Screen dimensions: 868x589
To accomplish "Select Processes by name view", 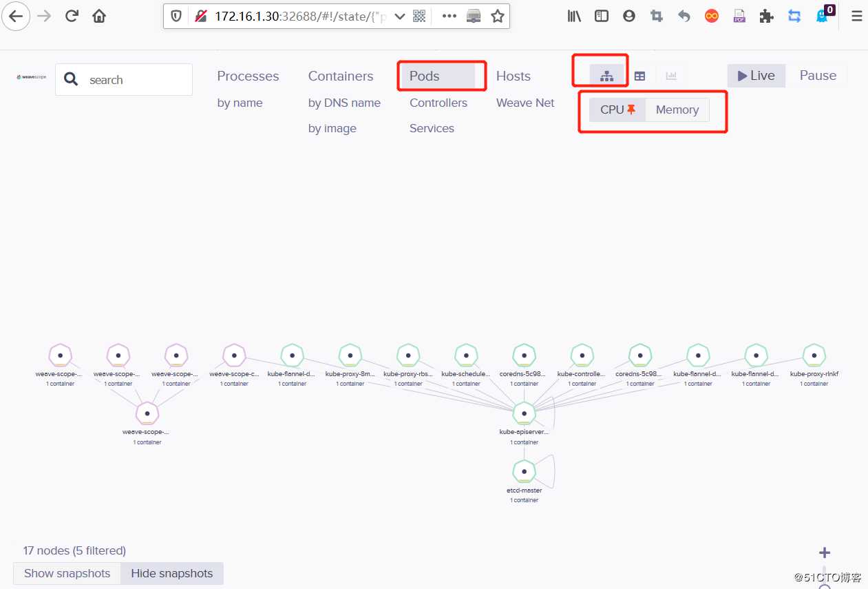I will coord(240,103).
